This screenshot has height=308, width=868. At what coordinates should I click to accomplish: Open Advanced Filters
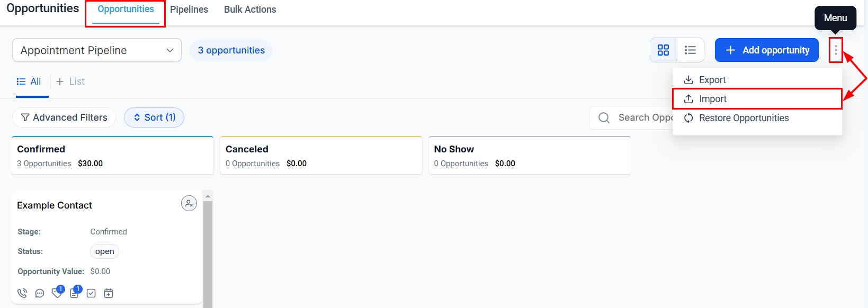click(64, 117)
